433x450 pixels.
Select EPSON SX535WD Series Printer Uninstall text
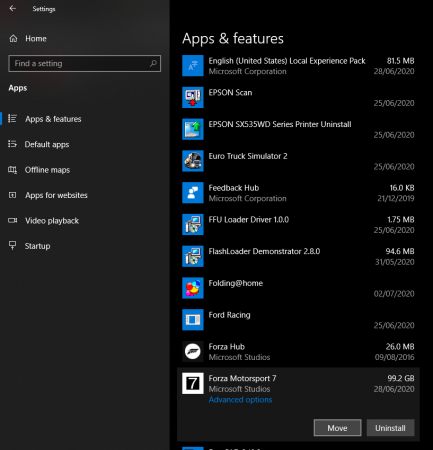pos(280,124)
